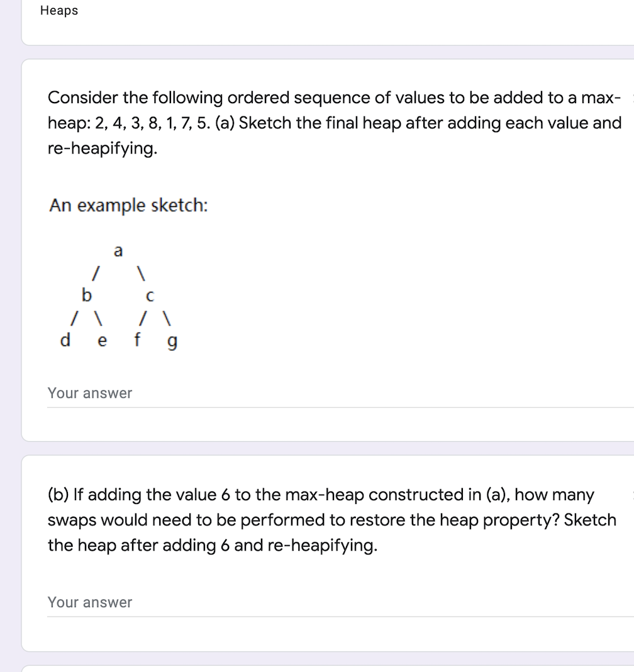Click the "(b) If adding the value 6" line
Image resolution: width=634 pixels, height=672 pixels.
321,495
